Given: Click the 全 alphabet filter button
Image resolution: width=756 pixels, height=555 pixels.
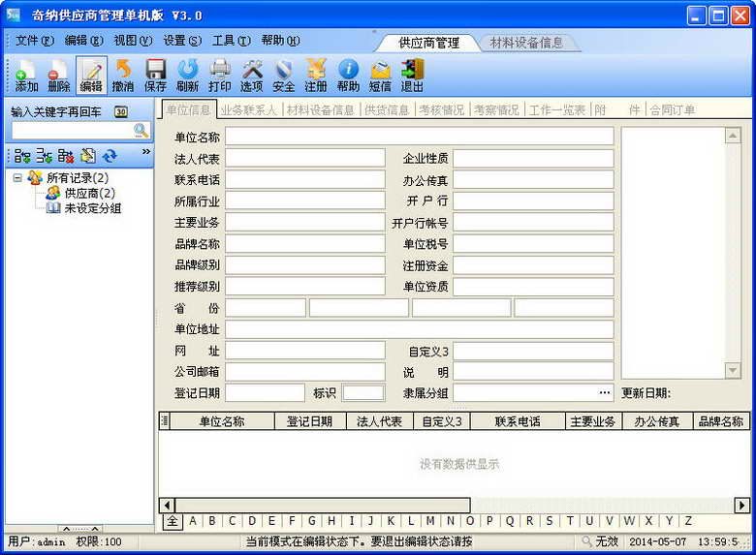Looking at the screenshot, I should point(173,521).
